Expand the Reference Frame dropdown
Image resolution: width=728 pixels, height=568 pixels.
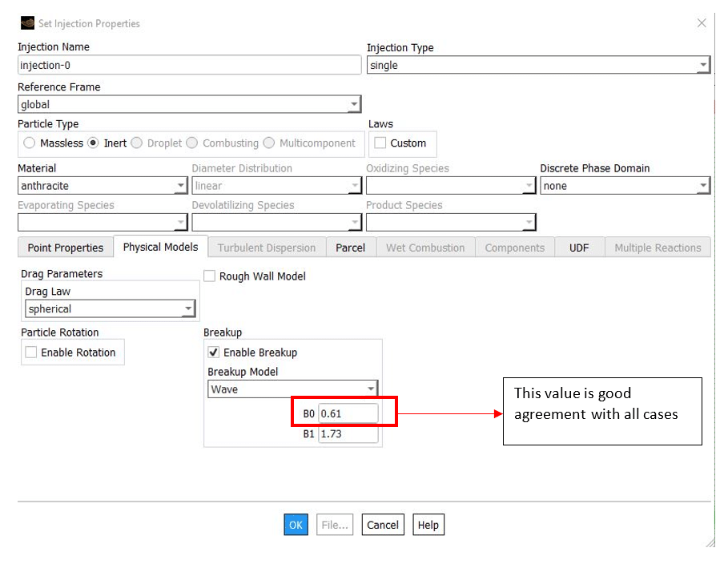click(x=189, y=104)
